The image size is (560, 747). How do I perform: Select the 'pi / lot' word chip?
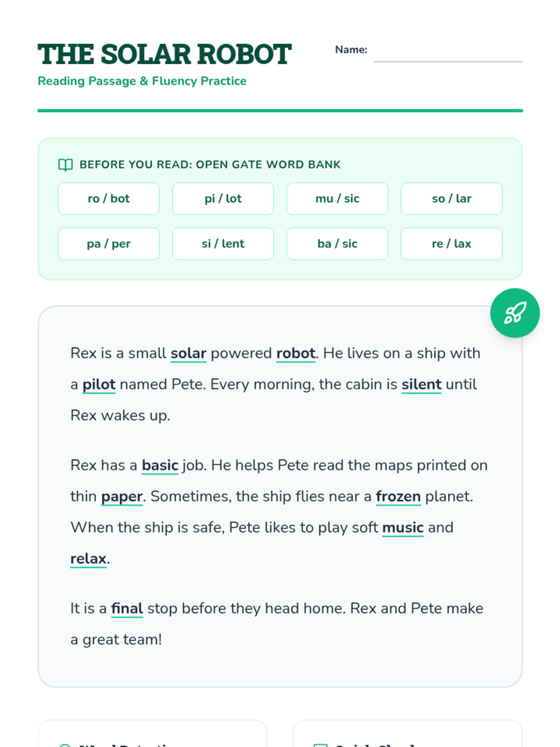[x=223, y=198]
